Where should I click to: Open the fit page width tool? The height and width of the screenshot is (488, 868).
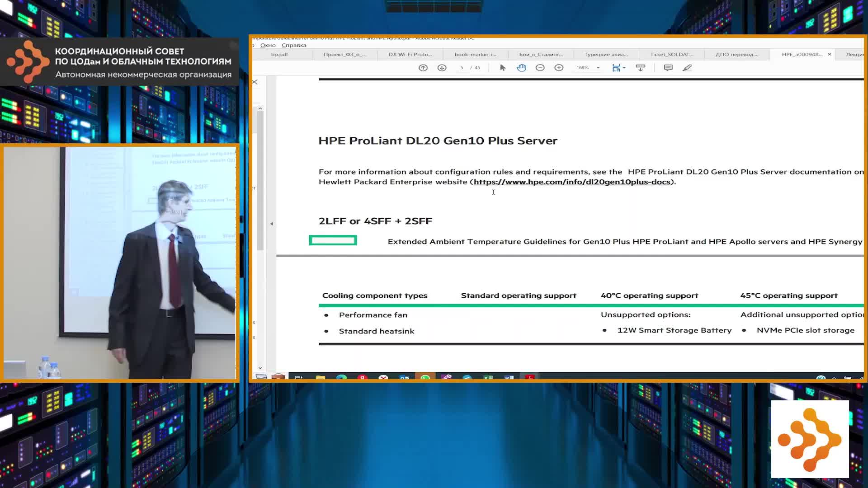click(x=616, y=68)
